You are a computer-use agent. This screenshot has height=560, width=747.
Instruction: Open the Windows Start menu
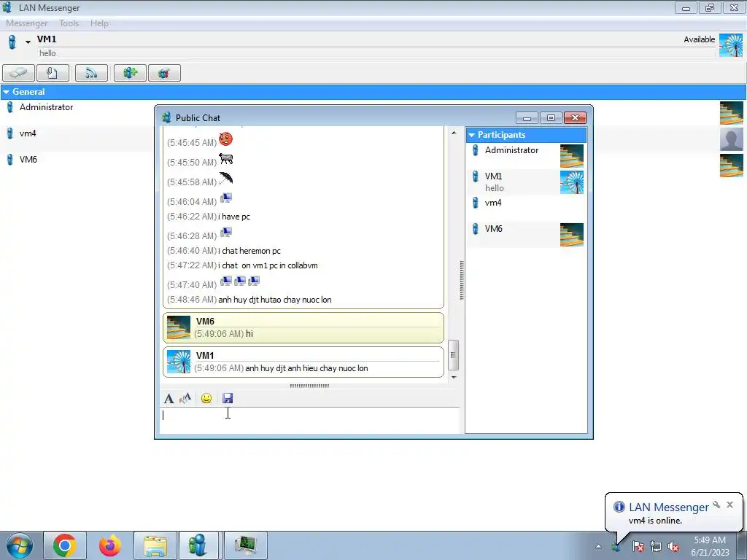(x=20, y=545)
